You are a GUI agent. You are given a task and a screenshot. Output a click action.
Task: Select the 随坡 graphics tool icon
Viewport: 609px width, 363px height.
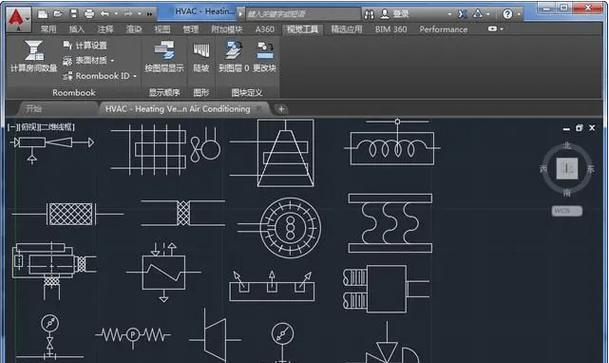pyautogui.click(x=201, y=50)
